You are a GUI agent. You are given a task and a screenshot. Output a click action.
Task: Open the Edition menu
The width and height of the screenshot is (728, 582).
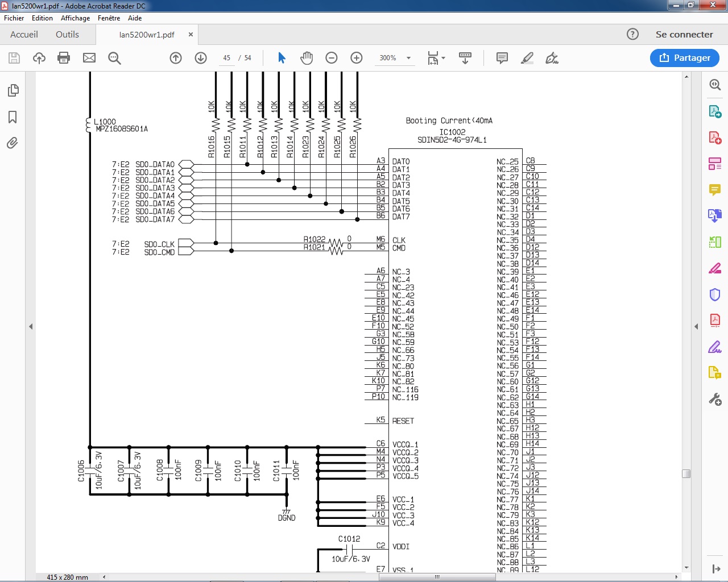(42, 18)
